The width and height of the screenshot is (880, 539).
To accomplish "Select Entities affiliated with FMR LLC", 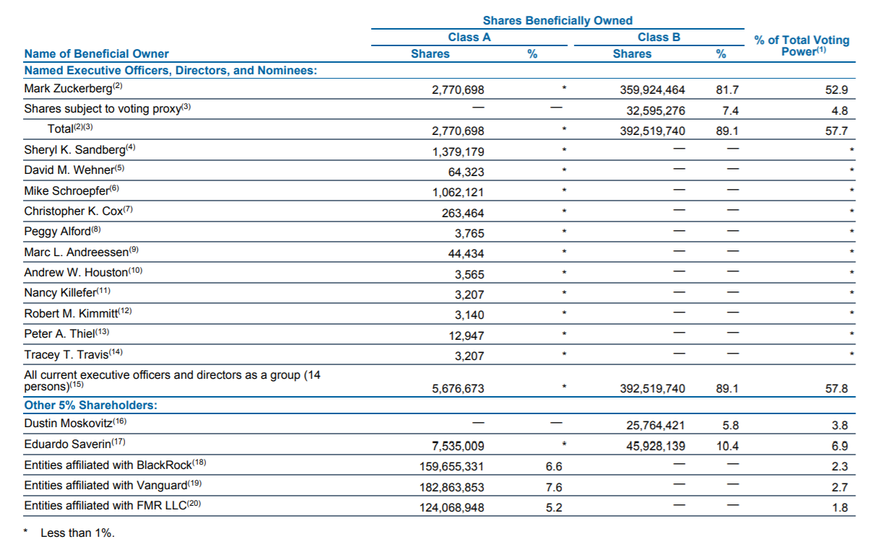I will [112, 506].
